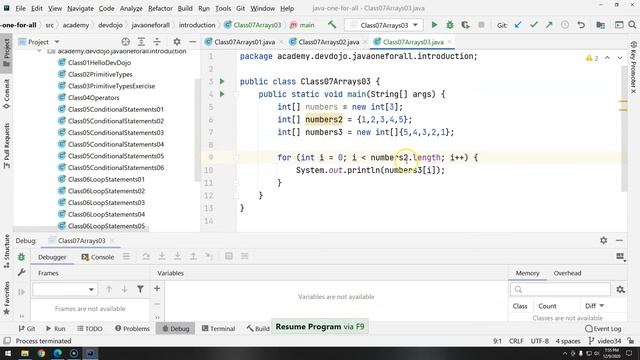This screenshot has width=640, height=360.
Task: Click the wrench settings icon in Debug sidebar
Action: coord(21,272)
